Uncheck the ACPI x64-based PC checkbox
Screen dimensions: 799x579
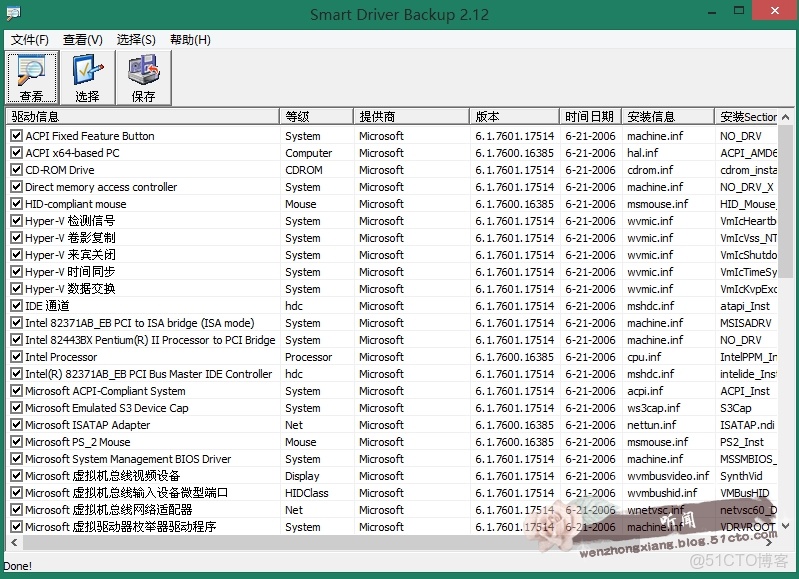click(x=16, y=153)
